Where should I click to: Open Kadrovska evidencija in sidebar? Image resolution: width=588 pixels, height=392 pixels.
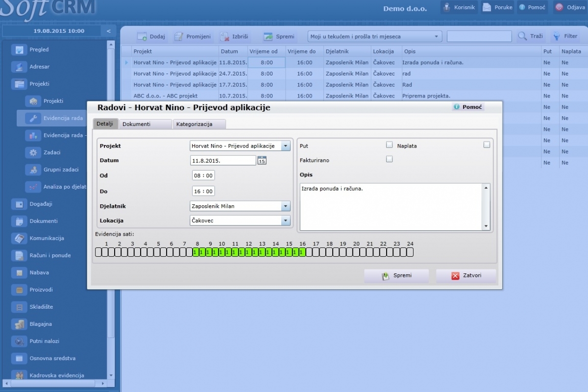[57, 375]
